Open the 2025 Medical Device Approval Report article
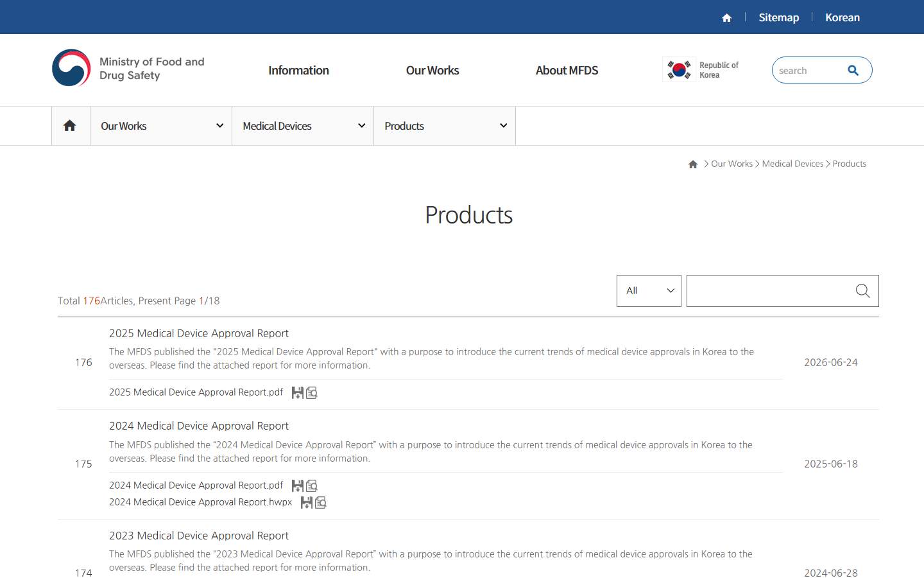Viewport: 924px width, 578px height. [199, 333]
